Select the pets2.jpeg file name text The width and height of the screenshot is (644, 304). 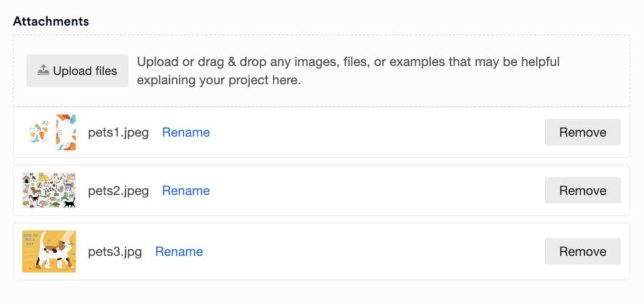point(118,191)
